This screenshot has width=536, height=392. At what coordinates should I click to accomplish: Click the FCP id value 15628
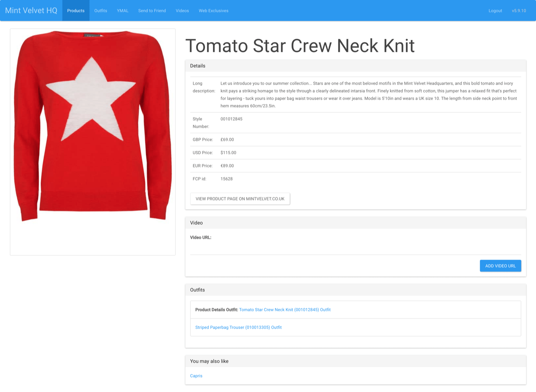(x=227, y=179)
